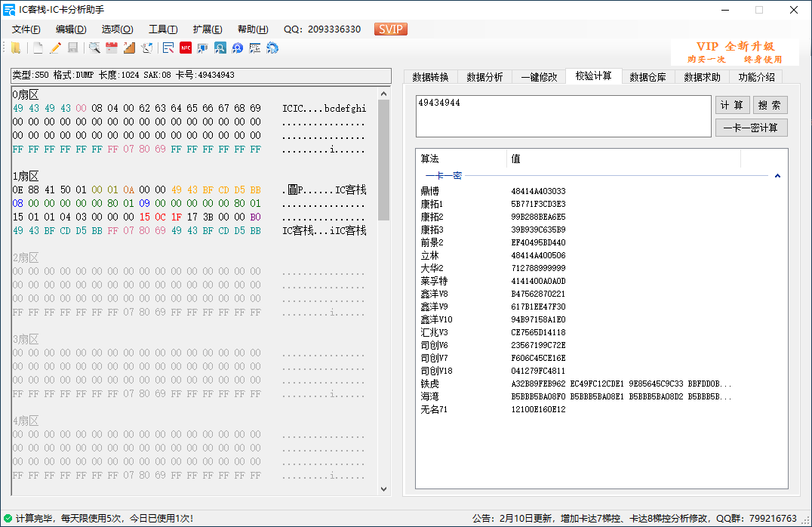The height and width of the screenshot is (527, 812).
Task: Click the hex view scroll down arrow
Action: point(383,488)
